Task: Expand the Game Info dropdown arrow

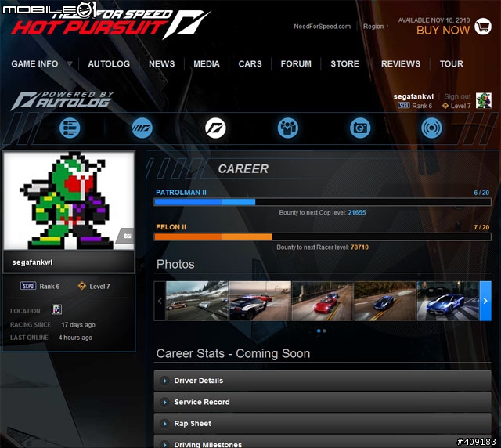Action: coord(70,63)
